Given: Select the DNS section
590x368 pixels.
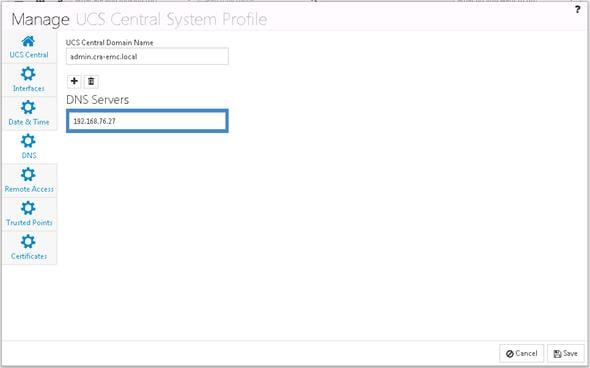Looking at the screenshot, I should click(x=29, y=147).
